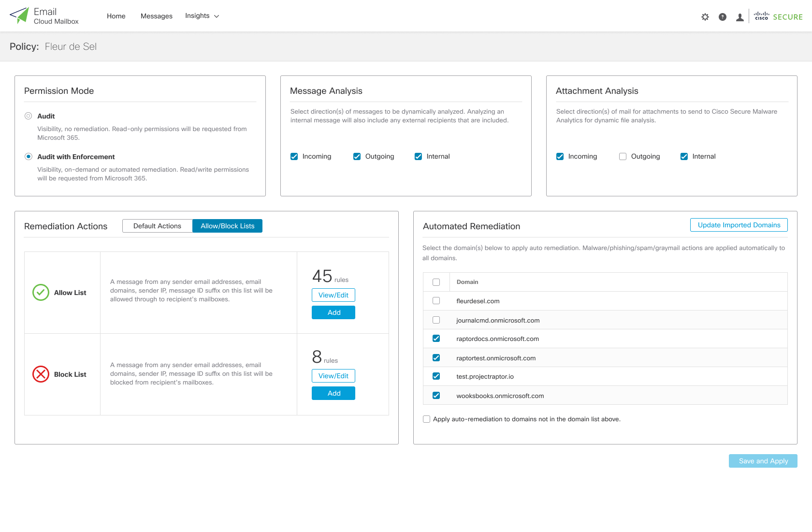Go to Home in navigation
This screenshot has height=532, width=812.
116,16
